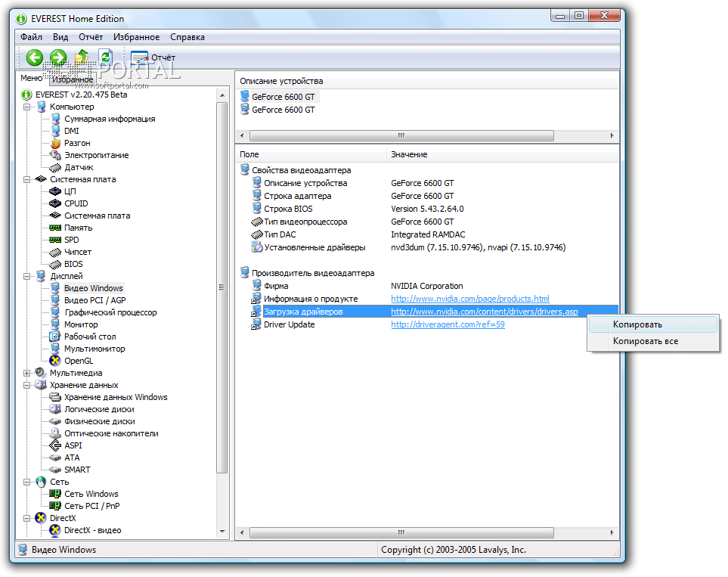Click the Refresh toolbar icon

point(106,57)
